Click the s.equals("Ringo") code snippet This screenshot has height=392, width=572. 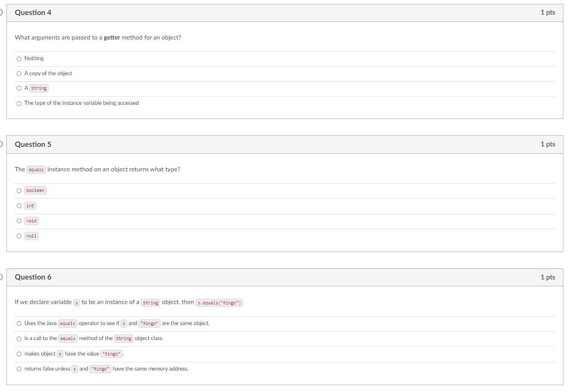[x=219, y=303]
